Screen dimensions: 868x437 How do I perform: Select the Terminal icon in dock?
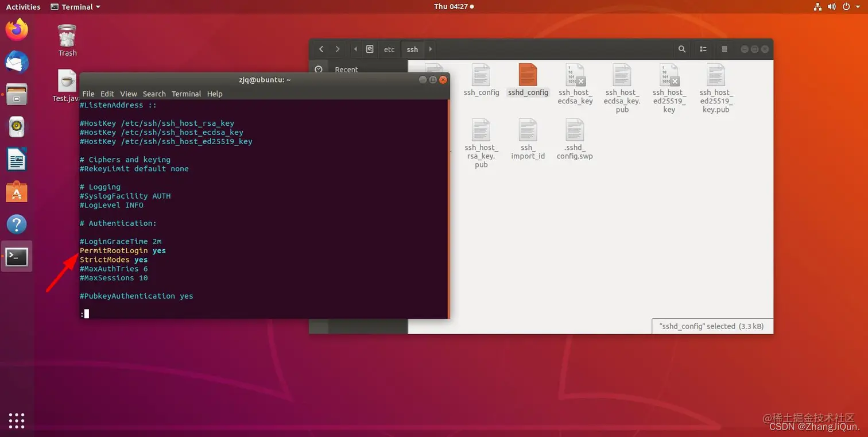coord(17,257)
